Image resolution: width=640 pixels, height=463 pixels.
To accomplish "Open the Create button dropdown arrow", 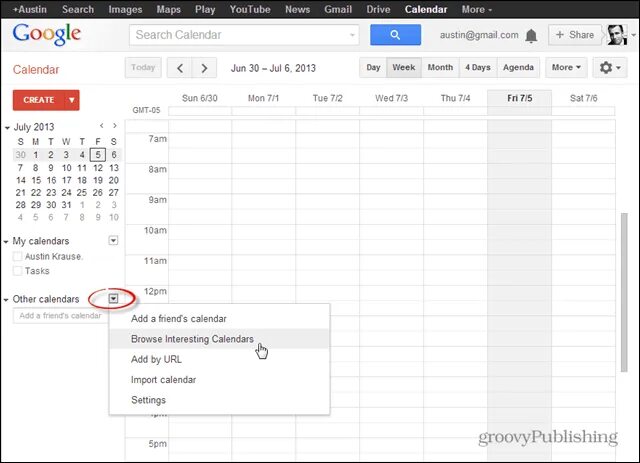I will 71,100.
